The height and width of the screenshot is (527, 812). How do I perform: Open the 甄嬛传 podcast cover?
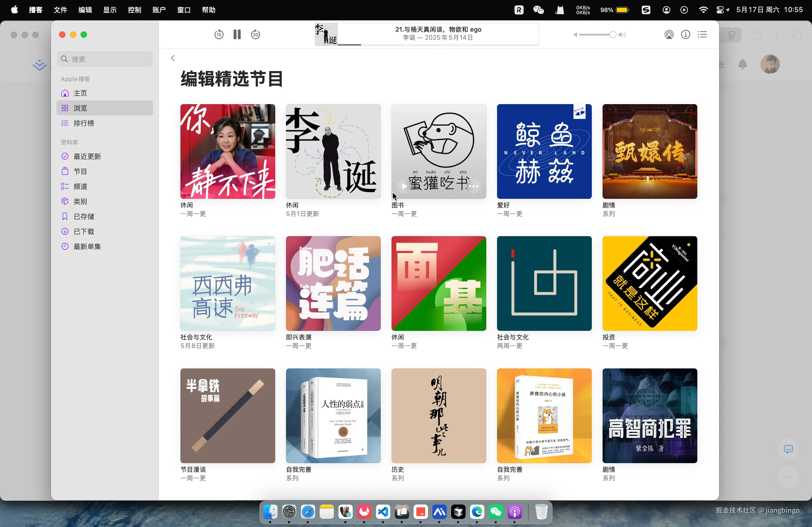point(649,152)
